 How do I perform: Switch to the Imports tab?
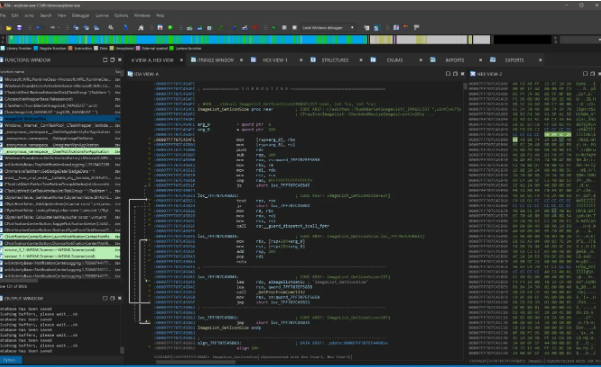pyautogui.click(x=455, y=60)
